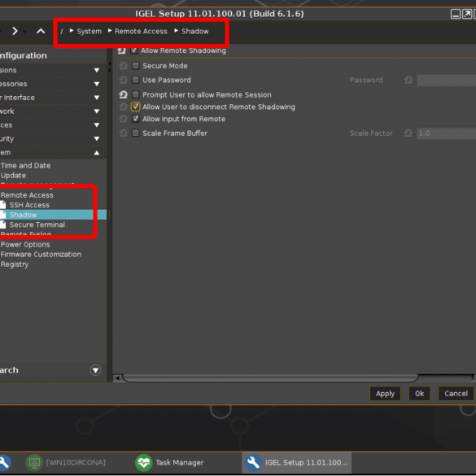The width and height of the screenshot is (476, 476).
Task: Enable Scale Frame Buffer checkbox
Action: click(x=136, y=133)
